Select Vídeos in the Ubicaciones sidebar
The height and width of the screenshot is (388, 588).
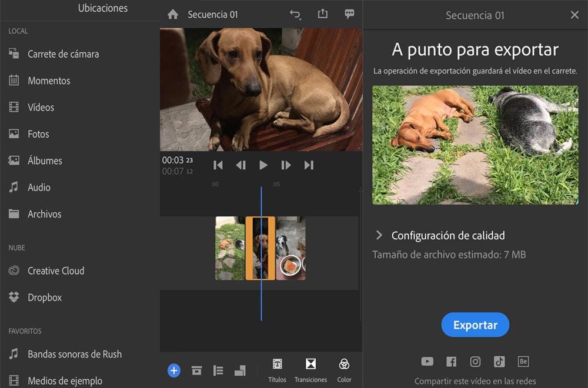tap(40, 107)
